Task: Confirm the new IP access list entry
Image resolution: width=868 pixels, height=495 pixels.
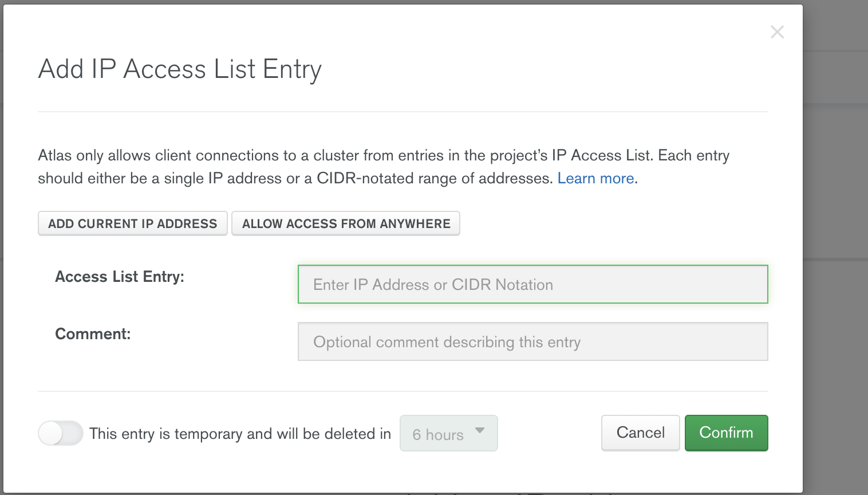Action: (x=726, y=433)
